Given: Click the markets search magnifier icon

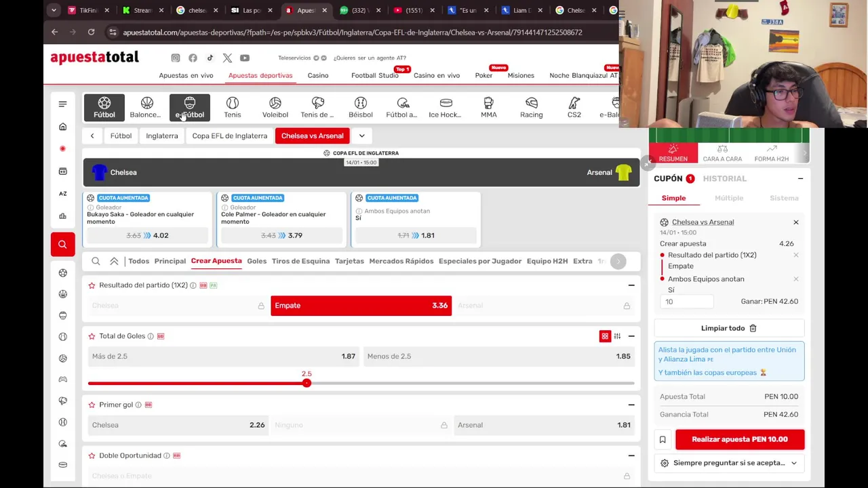Looking at the screenshot, I should [96, 261].
